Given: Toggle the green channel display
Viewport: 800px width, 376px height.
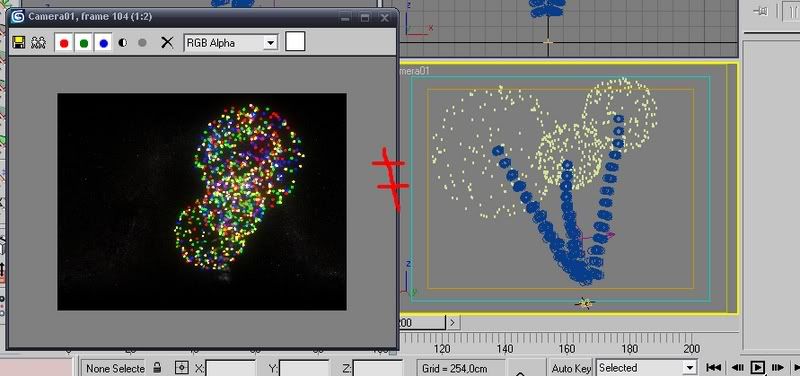Looking at the screenshot, I should coord(84,43).
